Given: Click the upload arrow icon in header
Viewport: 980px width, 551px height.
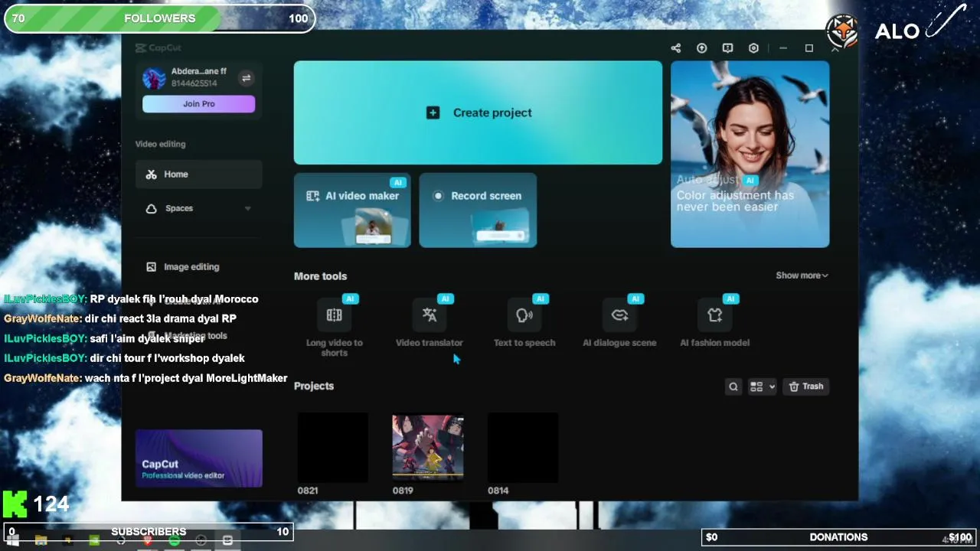Looking at the screenshot, I should tap(701, 48).
